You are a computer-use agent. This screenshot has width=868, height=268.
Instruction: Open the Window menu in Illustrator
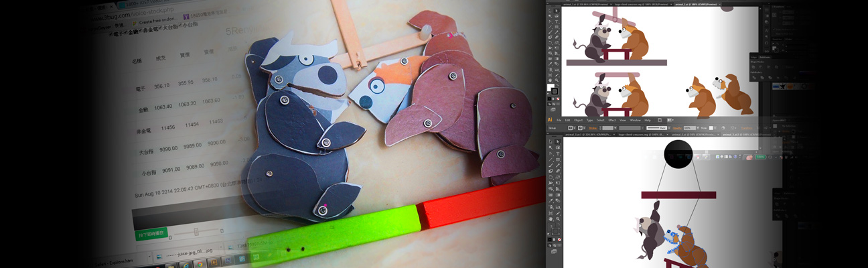coord(636,120)
